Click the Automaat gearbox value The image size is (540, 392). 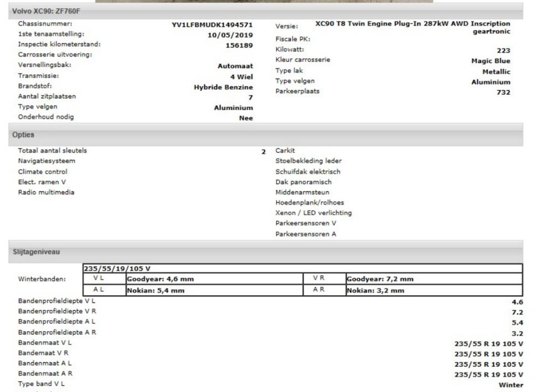[x=235, y=66]
